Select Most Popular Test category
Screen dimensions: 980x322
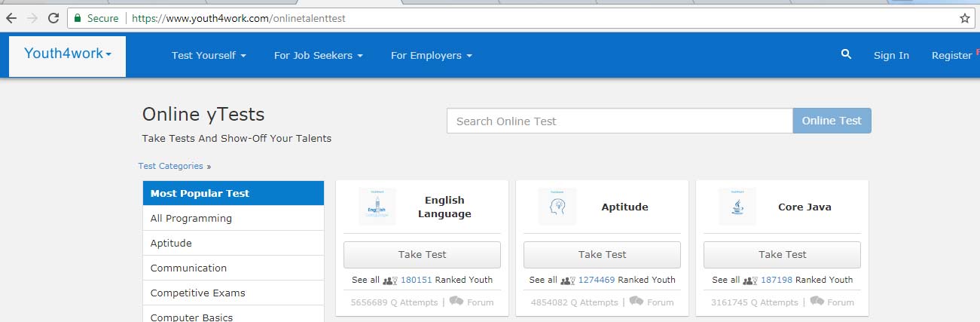(234, 193)
